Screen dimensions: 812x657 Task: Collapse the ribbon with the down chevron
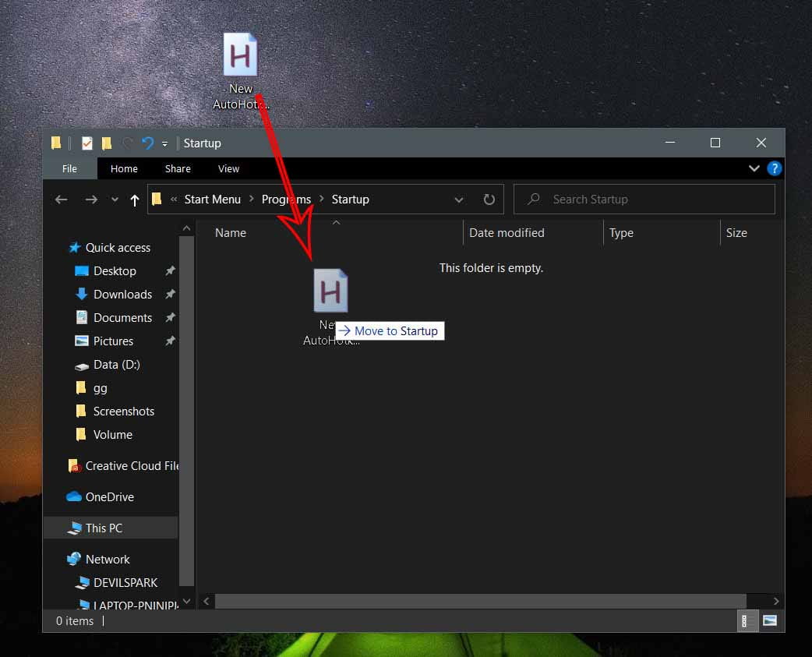(754, 168)
